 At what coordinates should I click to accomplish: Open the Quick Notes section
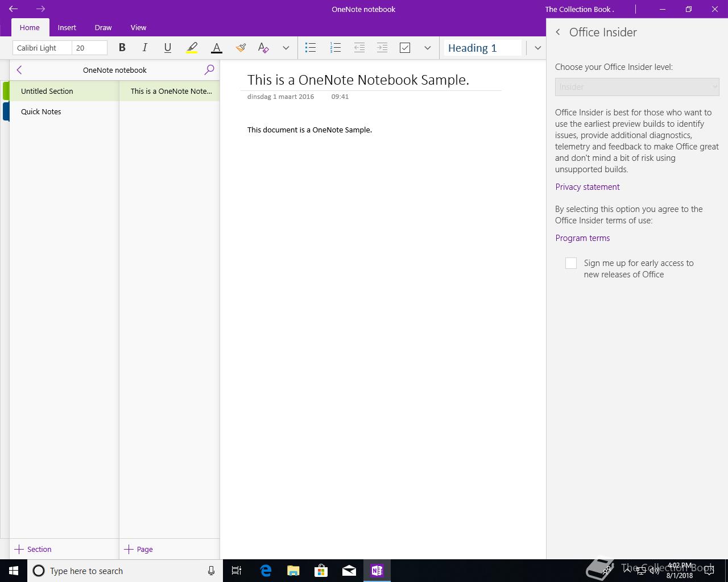pyautogui.click(x=64, y=111)
